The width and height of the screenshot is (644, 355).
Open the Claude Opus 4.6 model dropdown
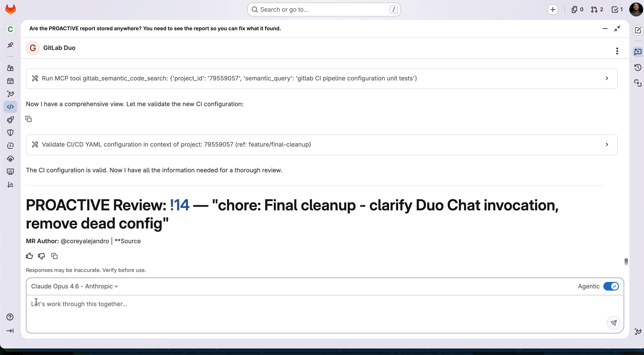click(75, 286)
